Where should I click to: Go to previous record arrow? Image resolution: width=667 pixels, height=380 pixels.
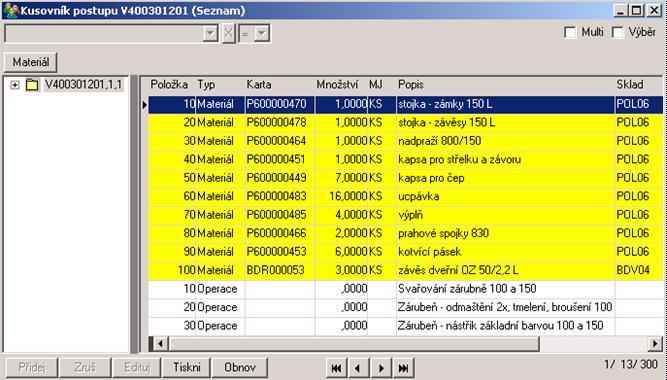(x=359, y=368)
